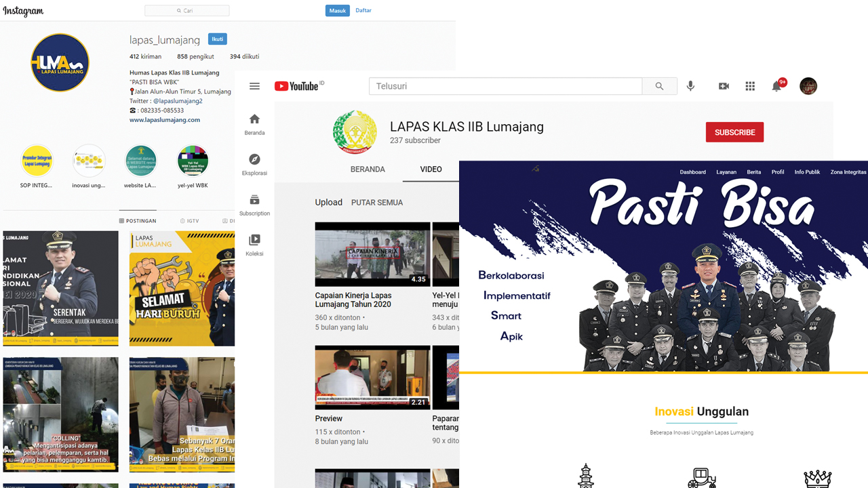The width and height of the screenshot is (868, 488).
Task: Switch to the BERANDA channel tab
Action: point(368,169)
